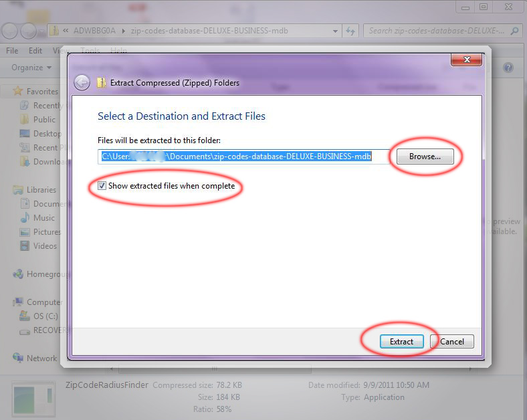Open the Pictures library
This screenshot has width=527, height=420.
tap(47, 232)
